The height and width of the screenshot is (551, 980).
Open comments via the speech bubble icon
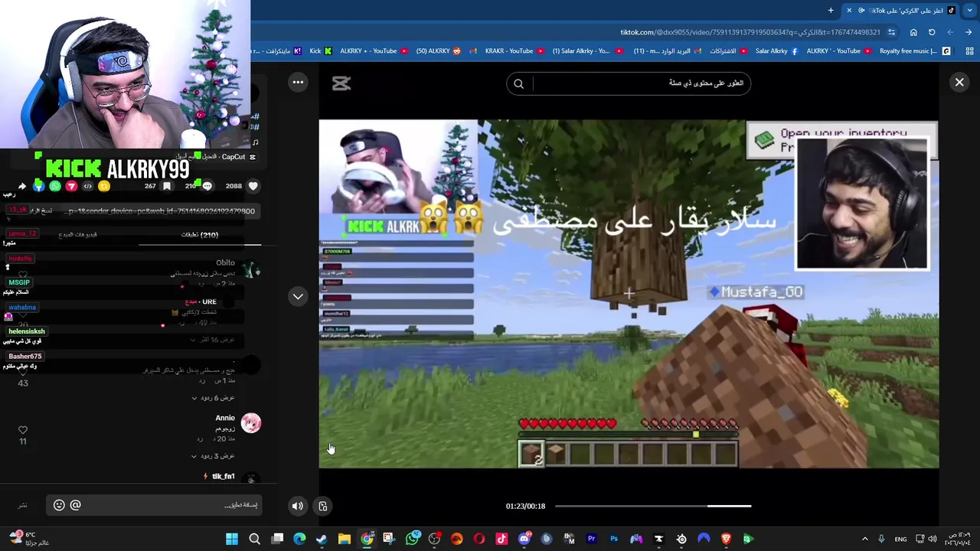(x=207, y=186)
